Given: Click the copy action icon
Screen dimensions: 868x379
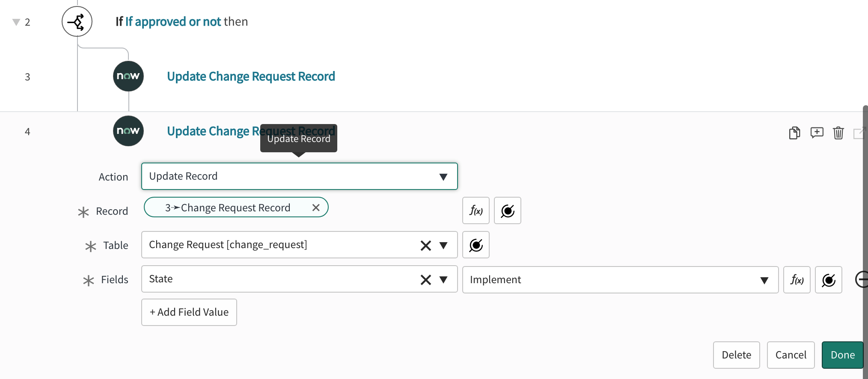Looking at the screenshot, I should click(x=794, y=133).
